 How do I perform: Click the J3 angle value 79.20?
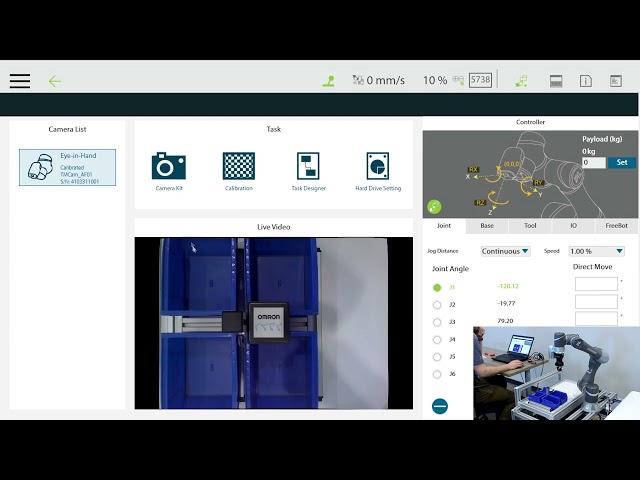(x=505, y=321)
